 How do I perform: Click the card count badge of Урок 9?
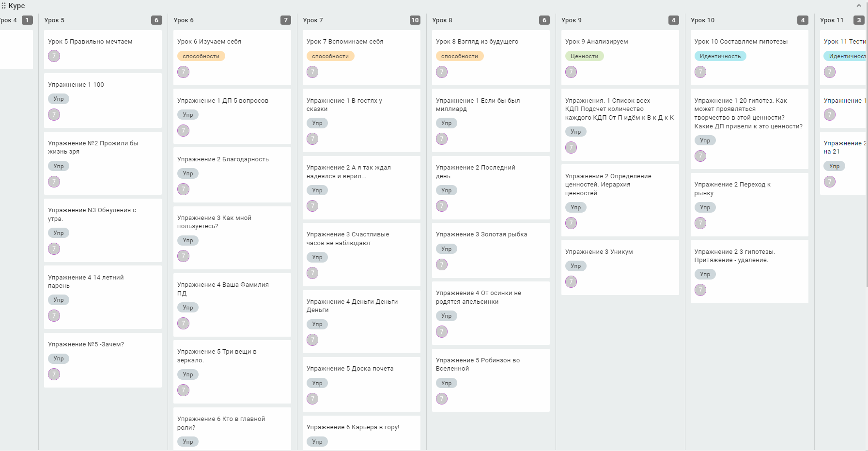(x=673, y=20)
